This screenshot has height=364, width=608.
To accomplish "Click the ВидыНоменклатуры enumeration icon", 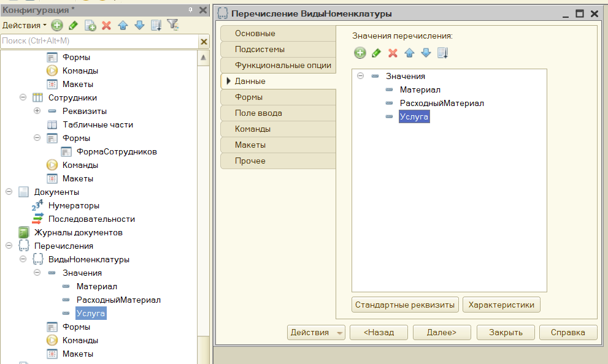I will [x=37, y=259].
